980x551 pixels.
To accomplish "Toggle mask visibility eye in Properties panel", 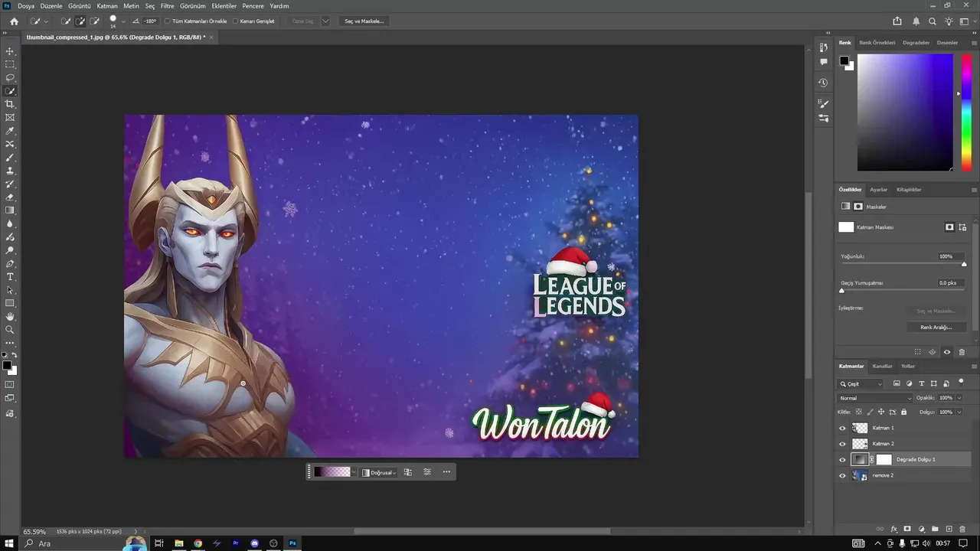I will tap(947, 352).
